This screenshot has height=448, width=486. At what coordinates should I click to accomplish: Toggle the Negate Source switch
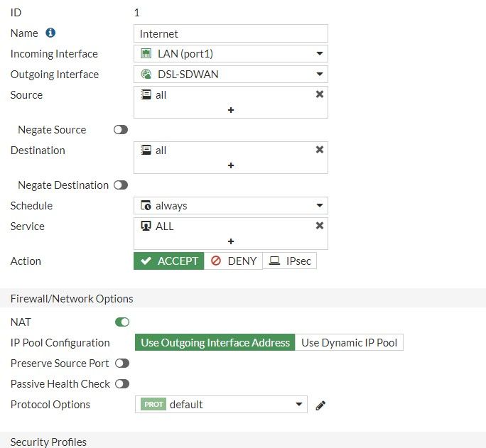(121, 130)
